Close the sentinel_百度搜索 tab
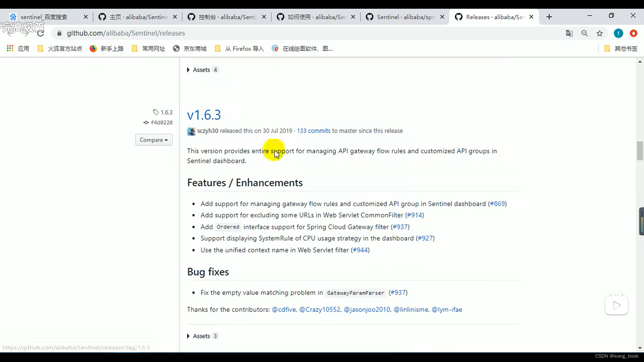 tap(86, 17)
